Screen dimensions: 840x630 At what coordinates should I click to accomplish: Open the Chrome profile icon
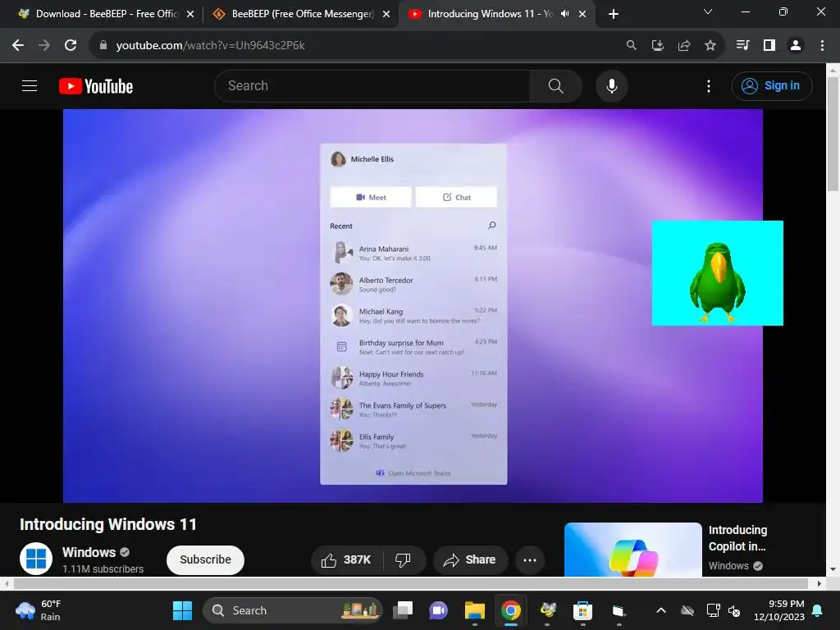point(796,46)
